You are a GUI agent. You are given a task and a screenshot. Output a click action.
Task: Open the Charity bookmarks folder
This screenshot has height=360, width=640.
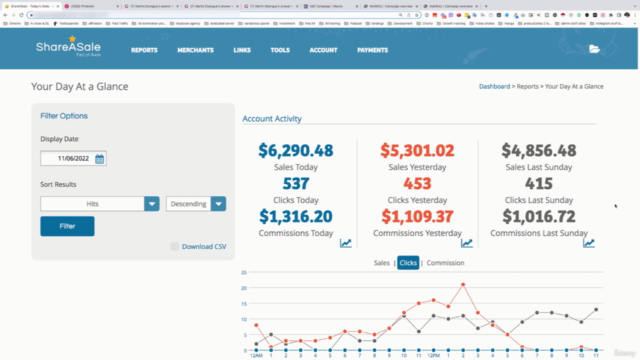(425, 24)
